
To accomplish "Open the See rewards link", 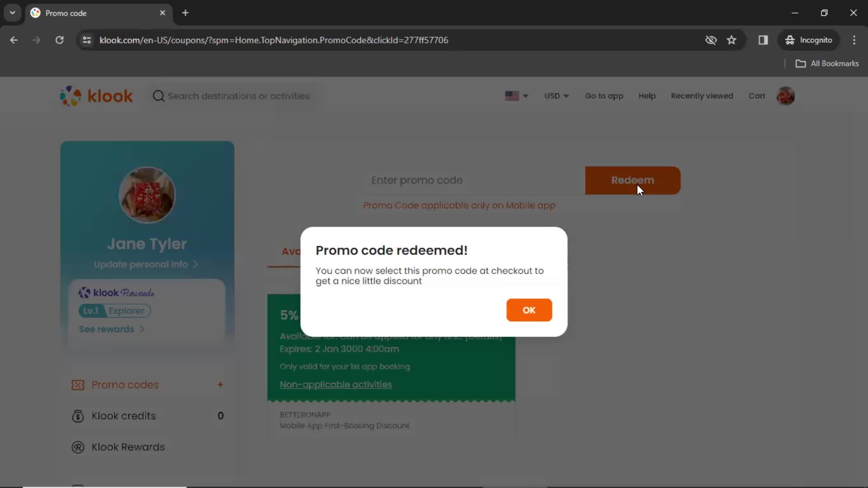I will click(111, 329).
